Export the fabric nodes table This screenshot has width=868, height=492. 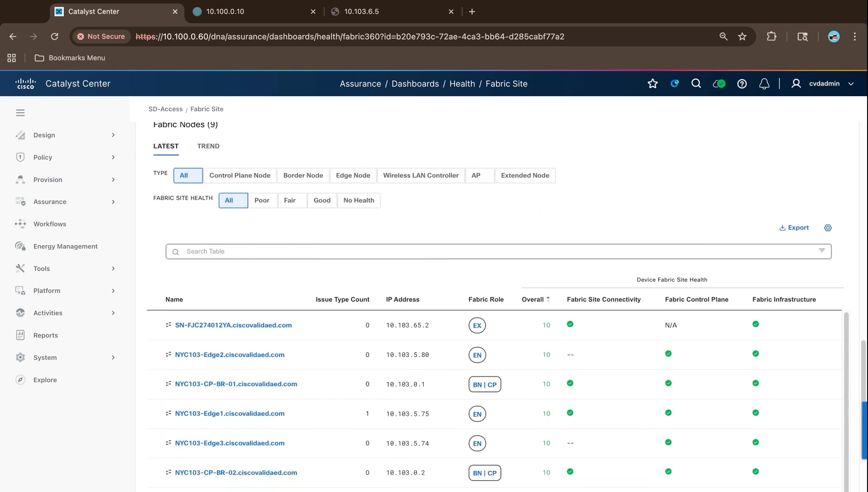[x=794, y=228]
